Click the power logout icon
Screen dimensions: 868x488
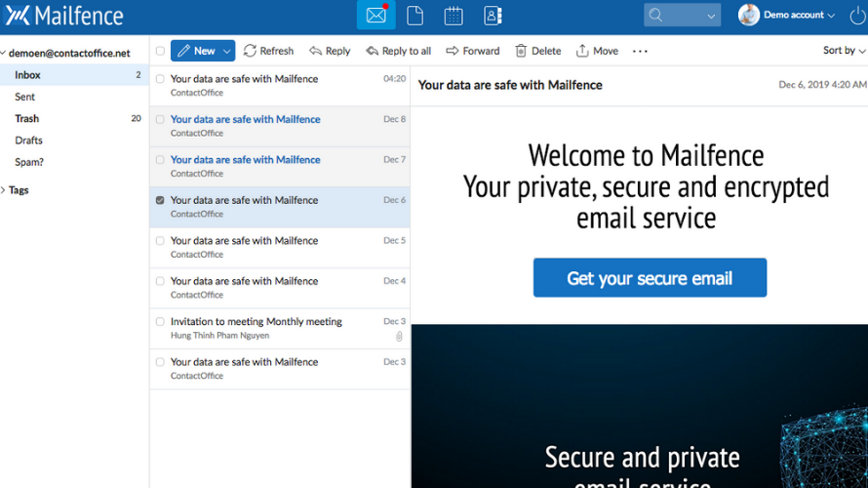tap(857, 16)
